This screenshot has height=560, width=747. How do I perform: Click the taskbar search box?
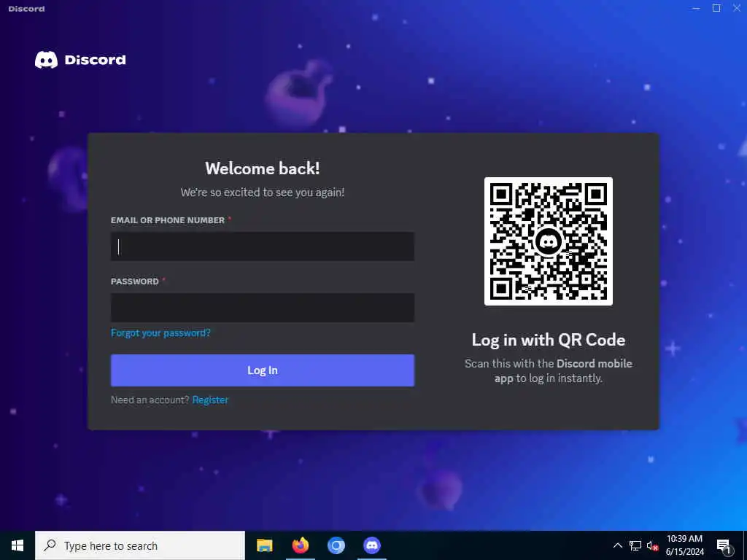[x=140, y=545]
